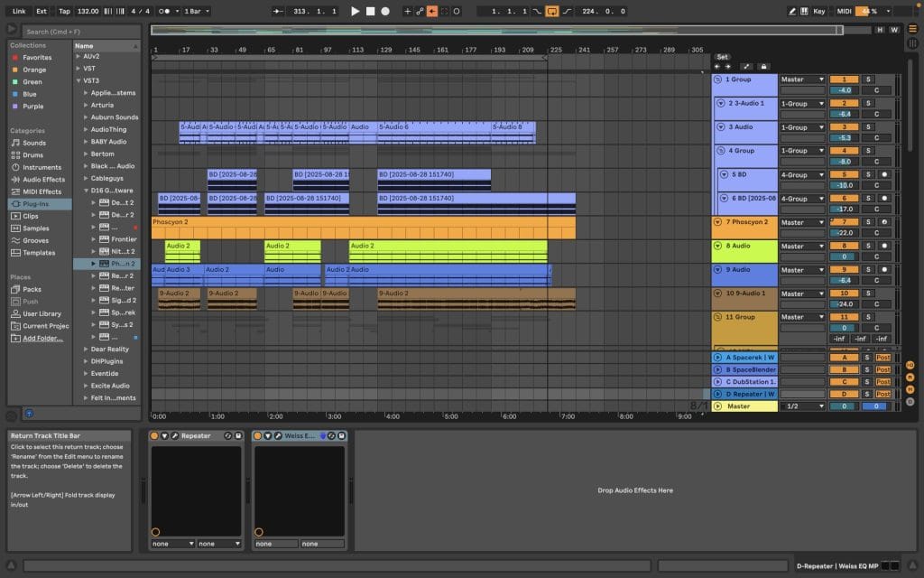The image size is (924, 578).
Task: Click the Draw Mode pencil icon
Action: coord(792,11)
